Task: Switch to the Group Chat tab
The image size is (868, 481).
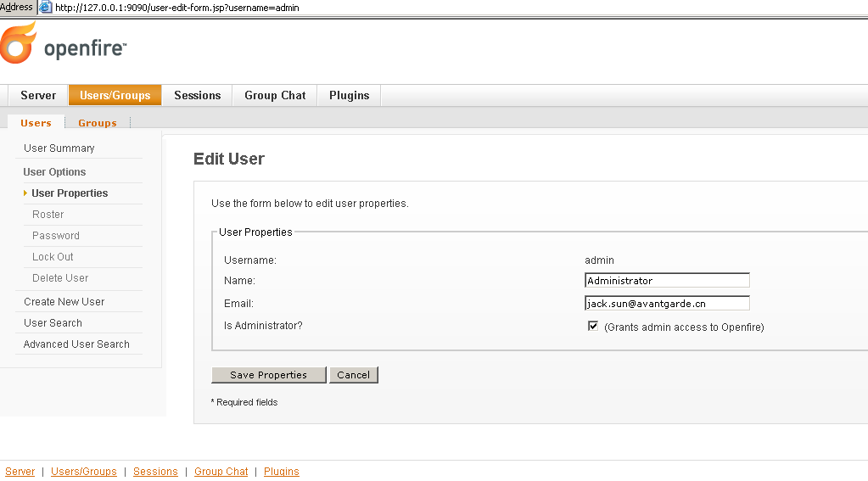Action: point(275,95)
